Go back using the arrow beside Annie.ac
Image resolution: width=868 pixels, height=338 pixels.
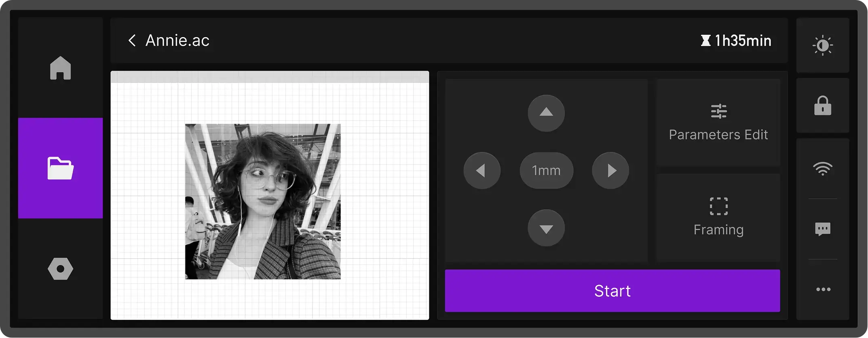132,40
